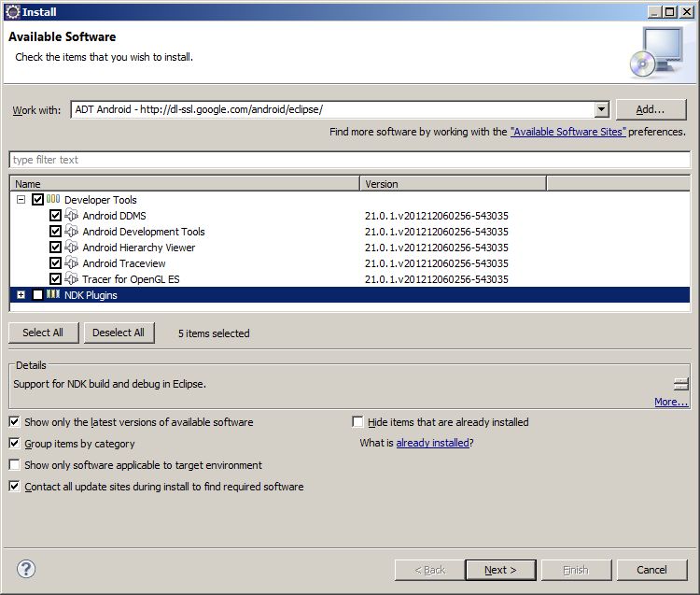The image size is (700, 595).
Task: Uncheck Android Development Tools checkbox
Action: (x=55, y=231)
